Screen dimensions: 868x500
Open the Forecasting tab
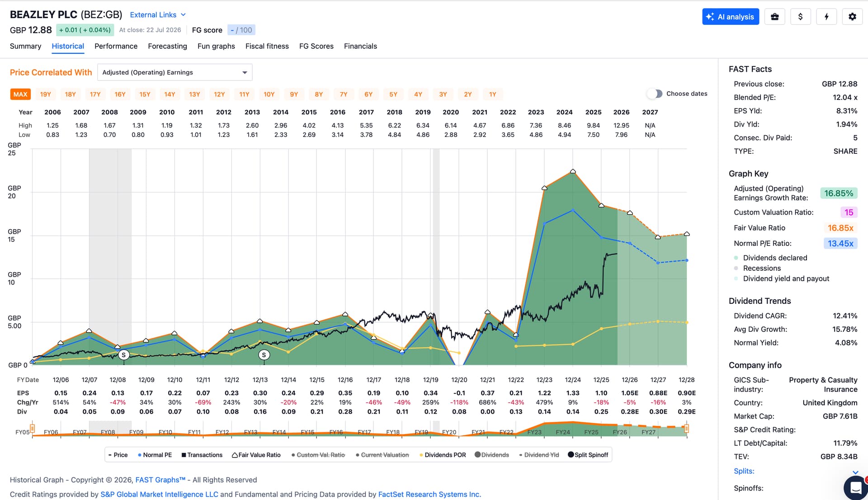167,46
